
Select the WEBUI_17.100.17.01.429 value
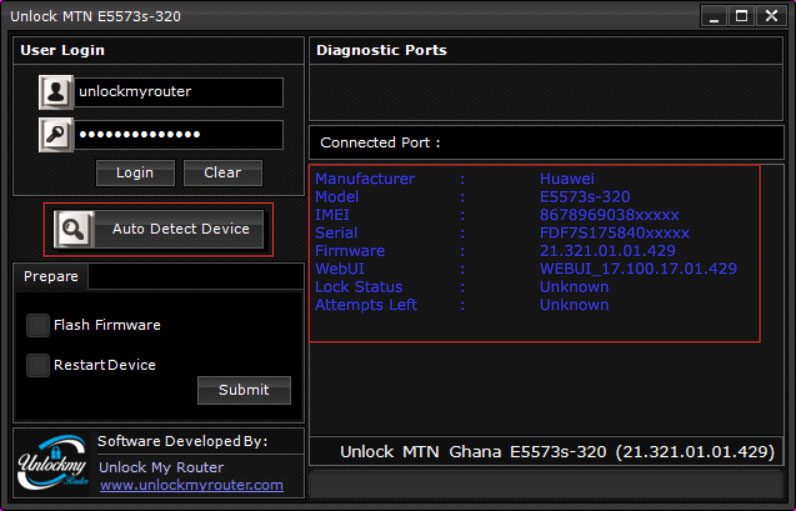(638, 269)
